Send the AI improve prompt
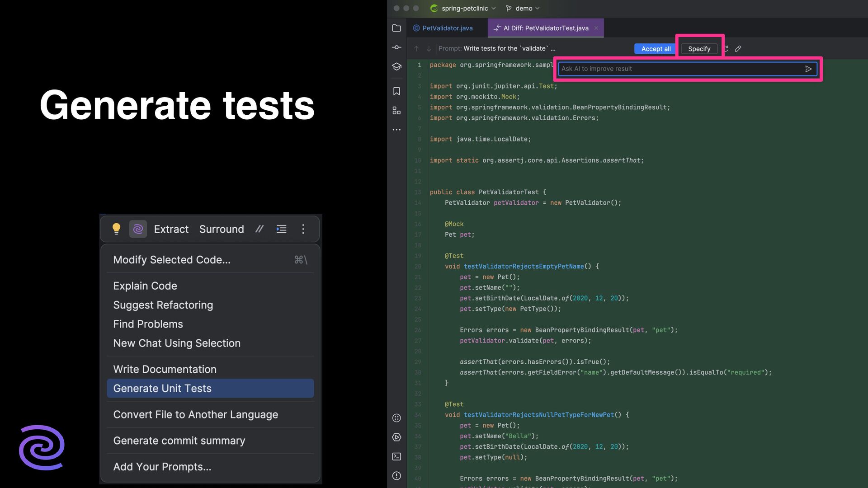 coord(808,69)
